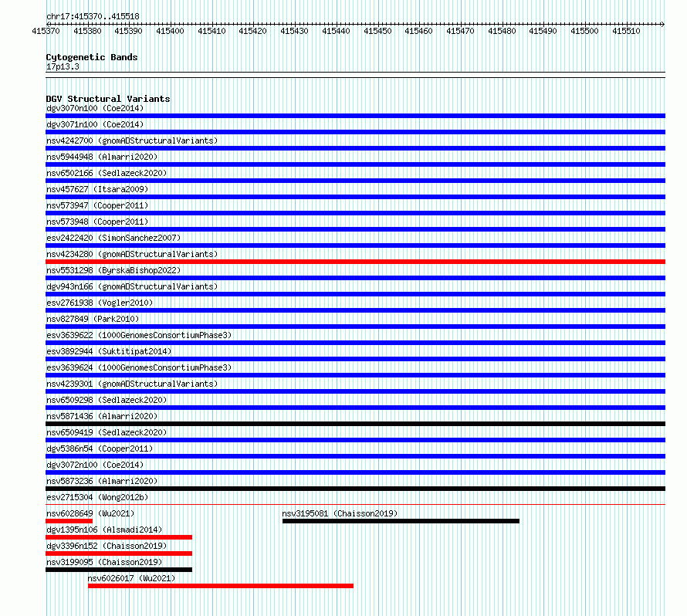Screen dimensions: 687x616
Task: Click ruler position 415450
Action: (x=377, y=31)
